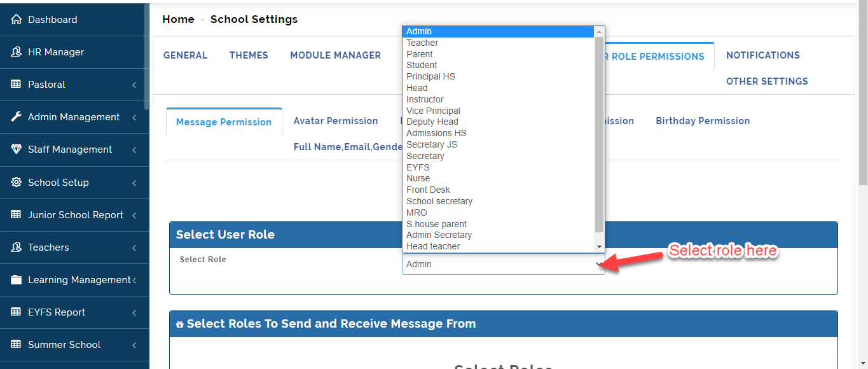The height and width of the screenshot is (369, 868).
Task: Click the Teachers person icon
Action: click(16, 247)
